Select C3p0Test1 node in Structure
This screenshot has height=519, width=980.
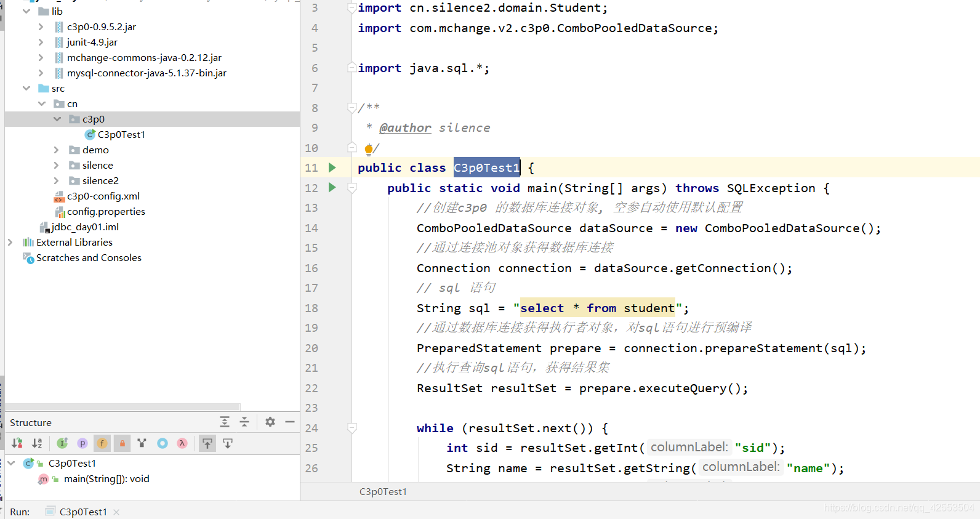coord(72,463)
